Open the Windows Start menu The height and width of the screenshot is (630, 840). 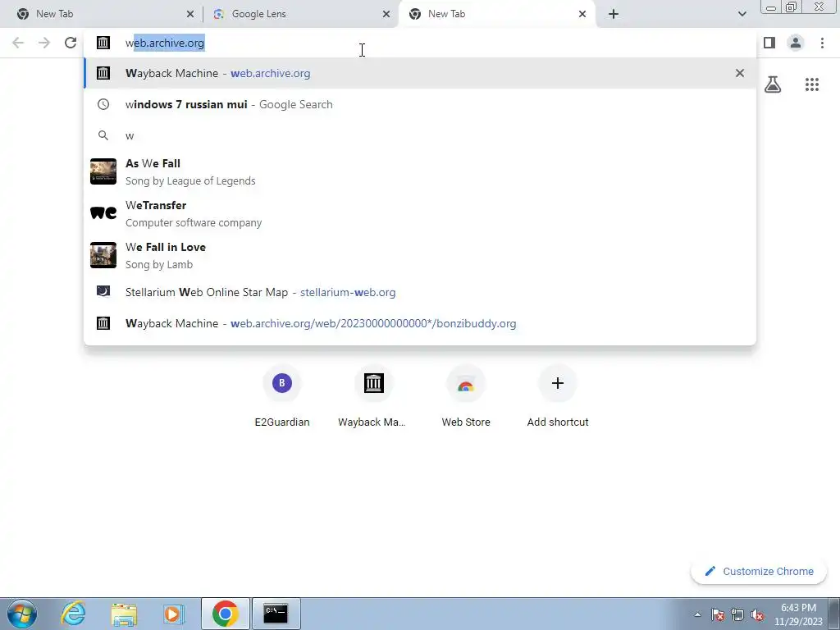tap(22, 614)
